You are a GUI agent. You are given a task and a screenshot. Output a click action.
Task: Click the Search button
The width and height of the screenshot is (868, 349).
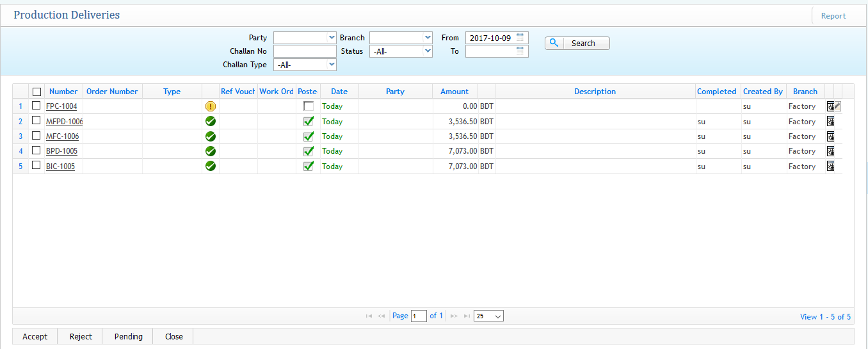point(577,43)
